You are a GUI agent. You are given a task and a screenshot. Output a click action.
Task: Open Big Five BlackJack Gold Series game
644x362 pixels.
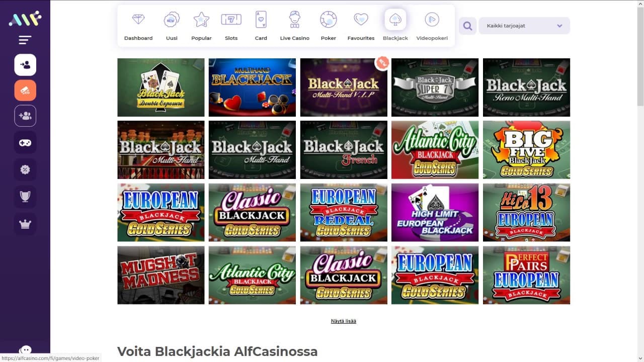click(526, 150)
